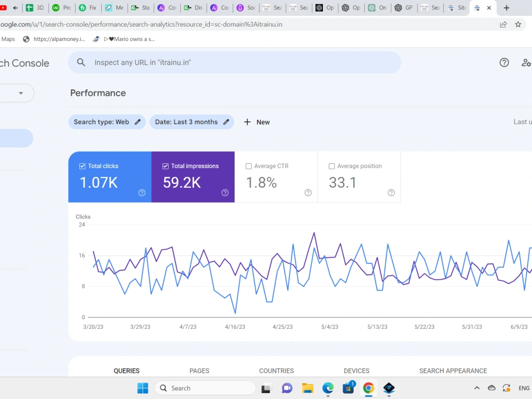This screenshot has height=399, width=532.
Task: Enable Average position checkbox
Action: [x=331, y=166]
